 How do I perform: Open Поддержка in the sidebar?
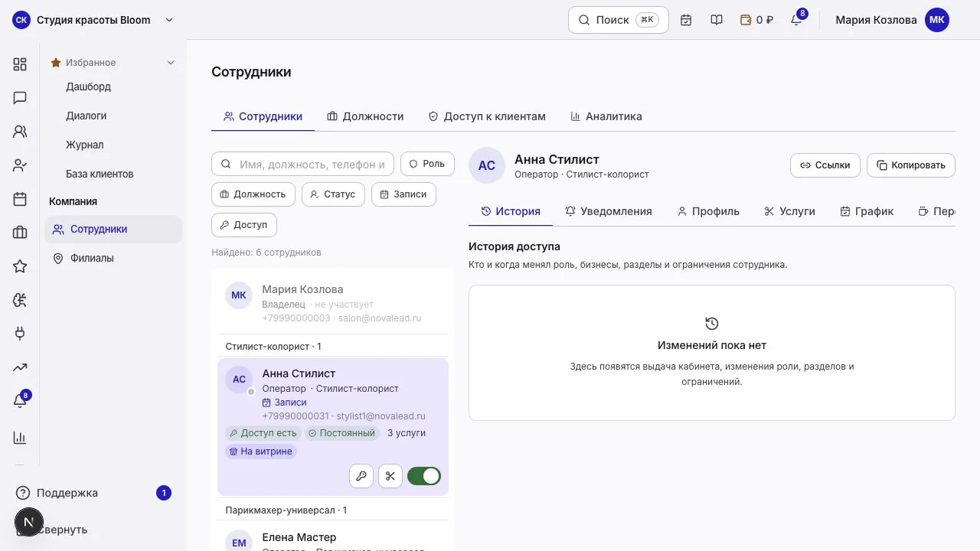(x=93, y=493)
